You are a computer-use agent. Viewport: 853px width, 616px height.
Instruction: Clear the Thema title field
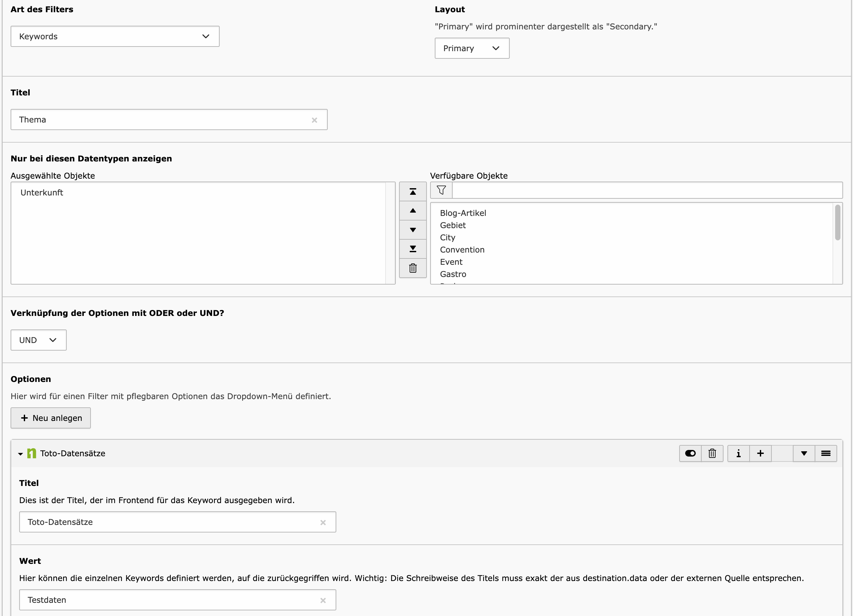tap(315, 120)
